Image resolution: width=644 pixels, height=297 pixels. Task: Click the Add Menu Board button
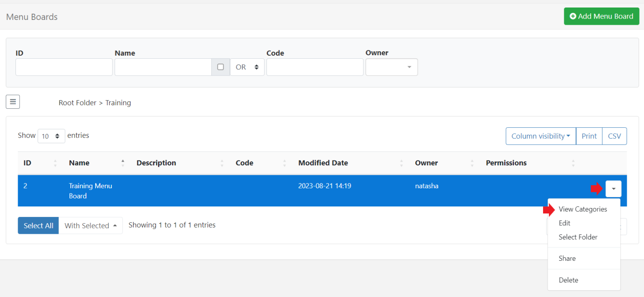coord(601,16)
